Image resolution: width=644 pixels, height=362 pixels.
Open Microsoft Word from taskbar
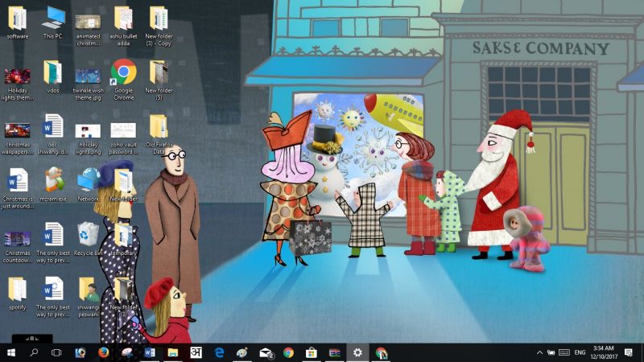150,352
